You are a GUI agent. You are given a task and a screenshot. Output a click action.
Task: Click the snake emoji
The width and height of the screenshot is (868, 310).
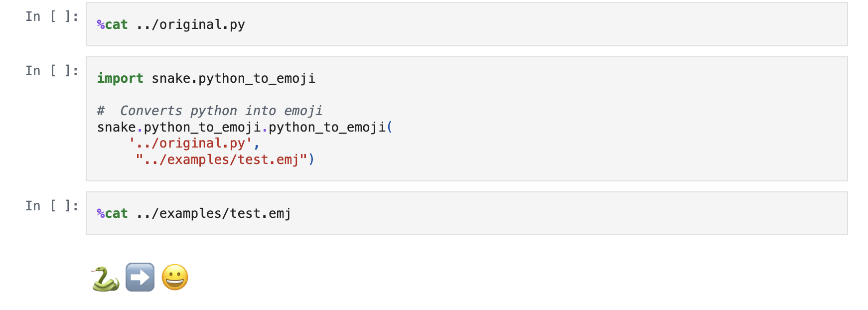click(105, 278)
